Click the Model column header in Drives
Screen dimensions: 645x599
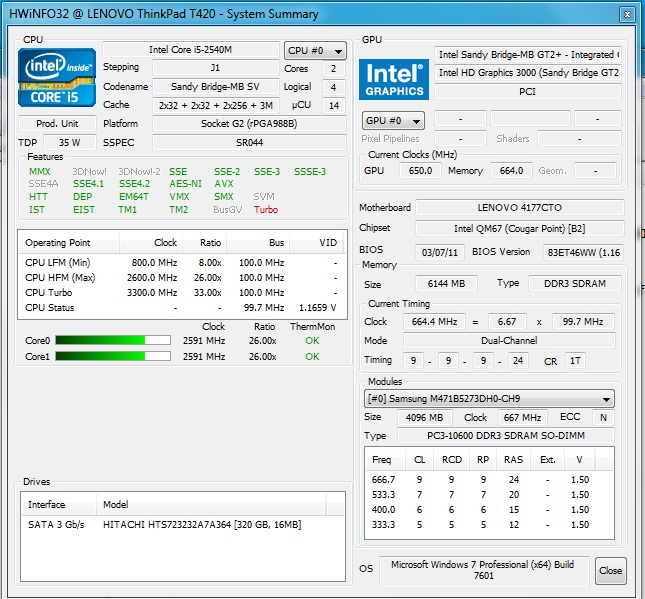point(211,504)
